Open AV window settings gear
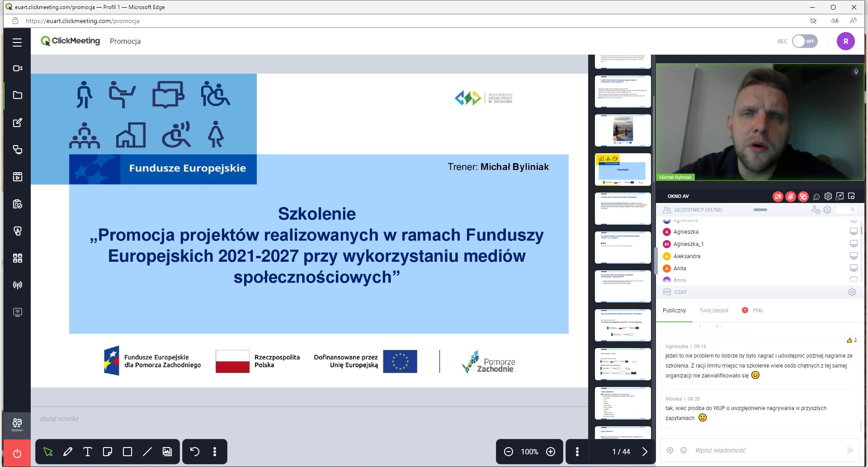 tap(828, 196)
